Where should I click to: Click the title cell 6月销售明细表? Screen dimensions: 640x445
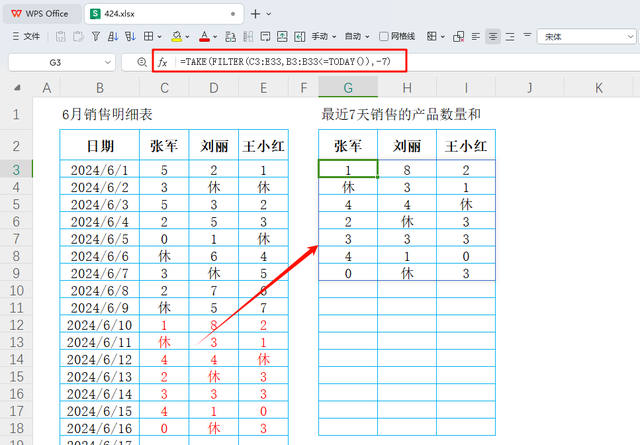tap(107, 114)
